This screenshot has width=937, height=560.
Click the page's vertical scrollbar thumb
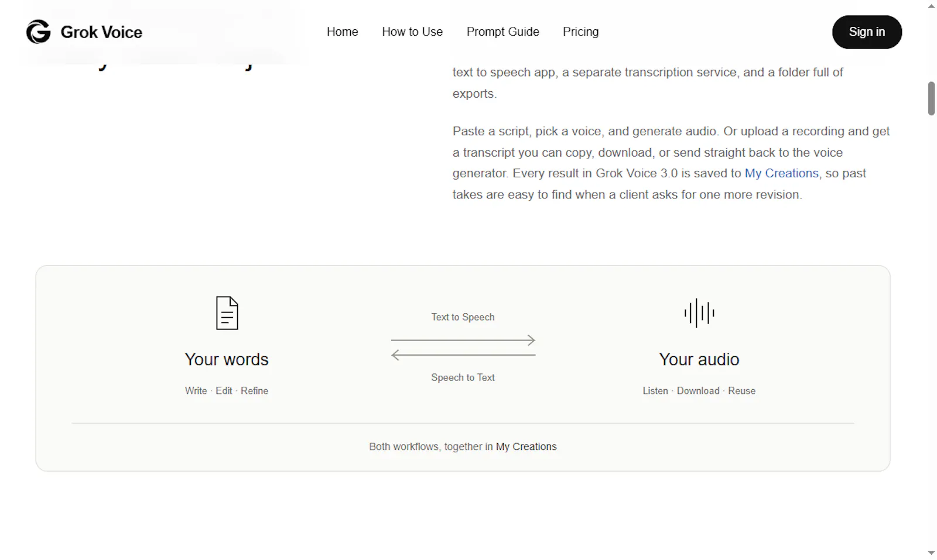pos(931,99)
